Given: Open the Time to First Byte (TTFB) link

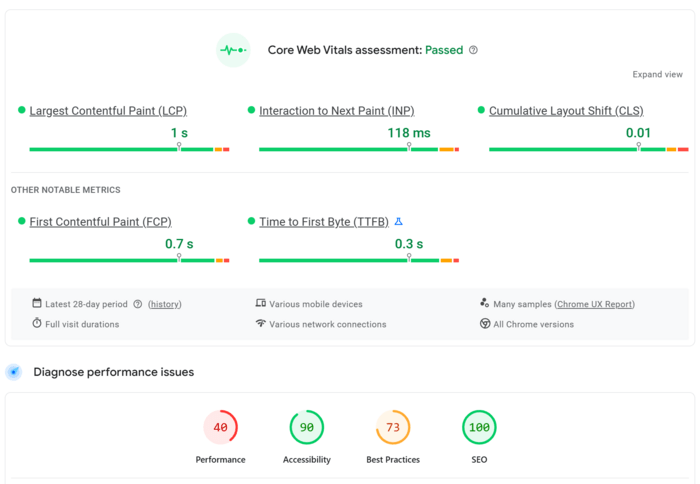Looking at the screenshot, I should [324, 222].
